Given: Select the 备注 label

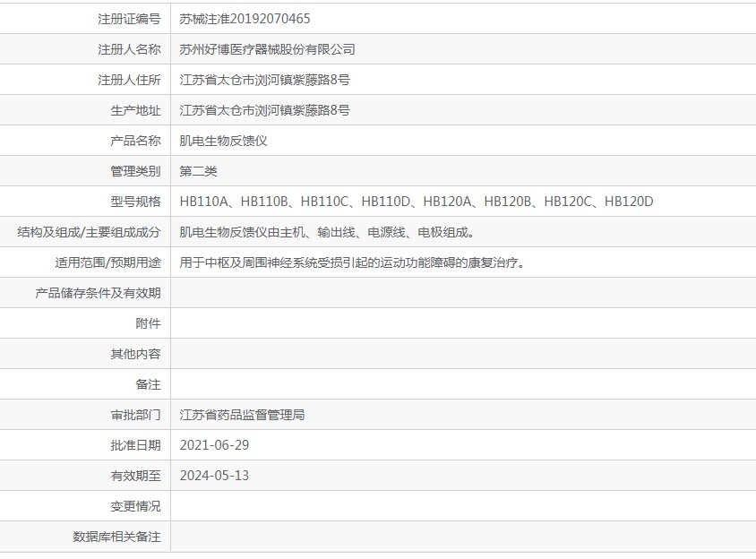Looking at the screenshot, I should [x=148, y=384].
